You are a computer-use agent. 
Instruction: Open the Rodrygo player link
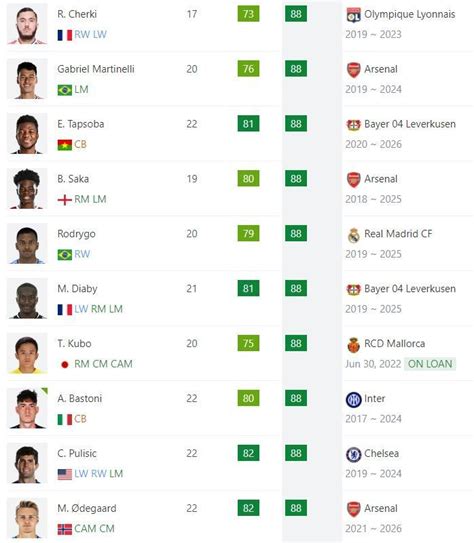click(x=76, y=234)
